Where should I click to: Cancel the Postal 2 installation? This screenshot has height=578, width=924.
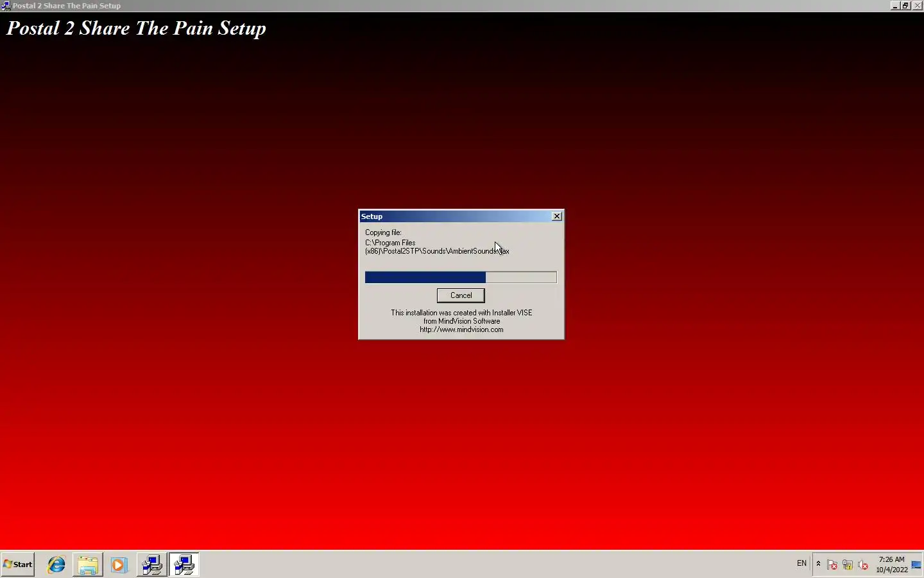point(461,295)
